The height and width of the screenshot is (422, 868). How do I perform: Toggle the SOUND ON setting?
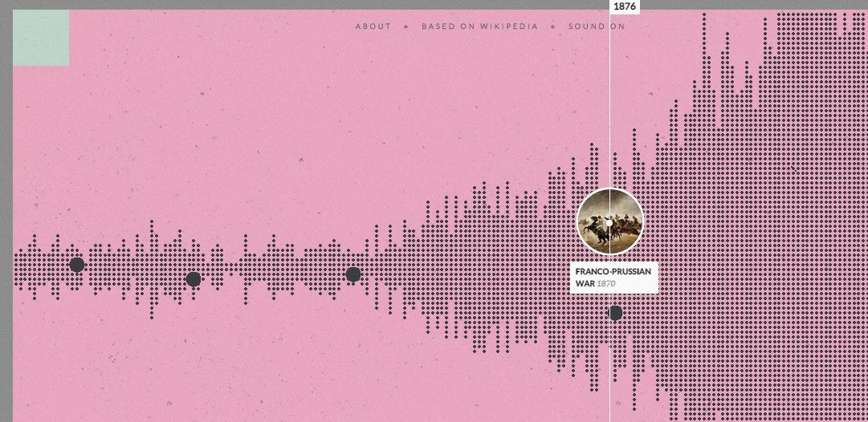(596, 26)
